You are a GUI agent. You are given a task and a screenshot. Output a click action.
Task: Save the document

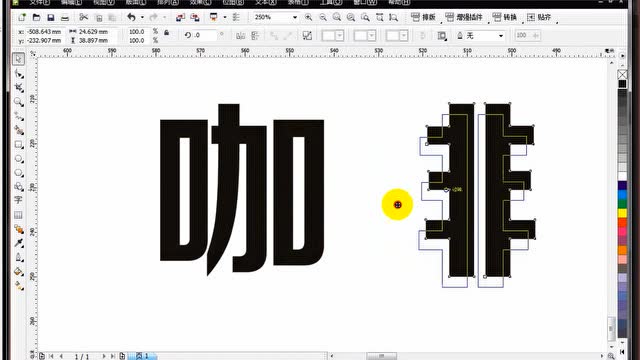pos(51,18)
